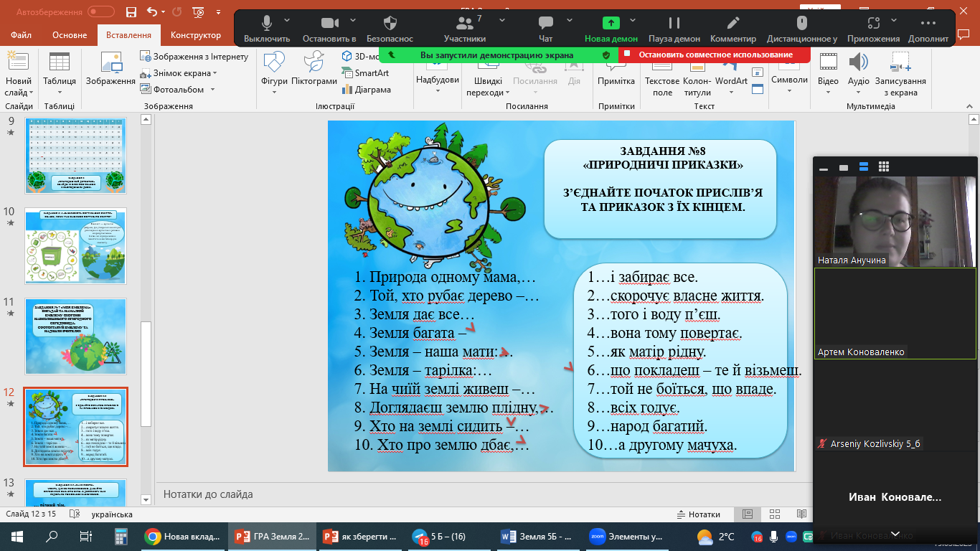Open Zoom Чат

pyautogui.click(x=546, y=28)
